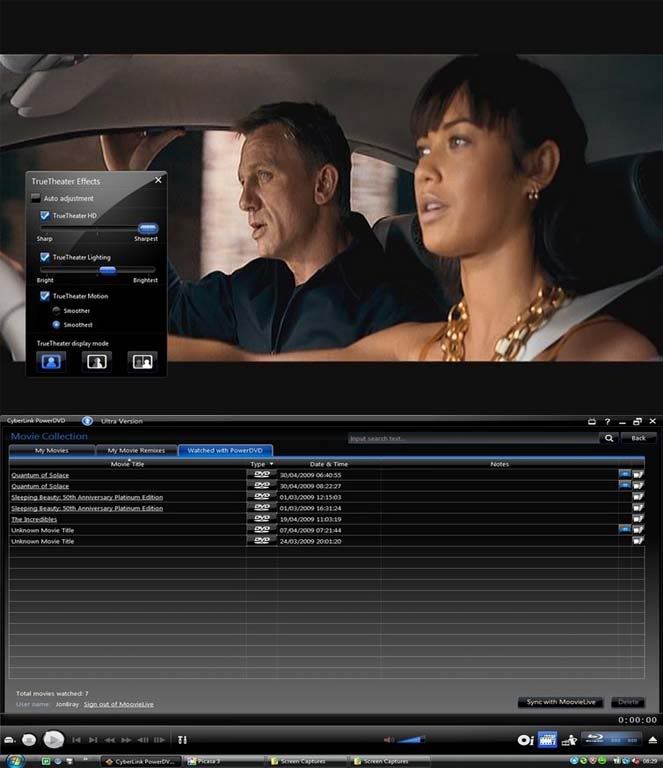The width and height of the screenshot is (663, 768).
Task: Edit notes for Quantum of Solace 06:40:55 row
Action: (x=638, y=475)
